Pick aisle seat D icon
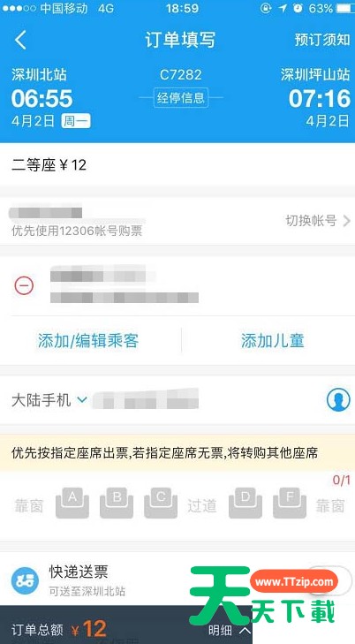355x644 pixels. (x=245, y=503)
